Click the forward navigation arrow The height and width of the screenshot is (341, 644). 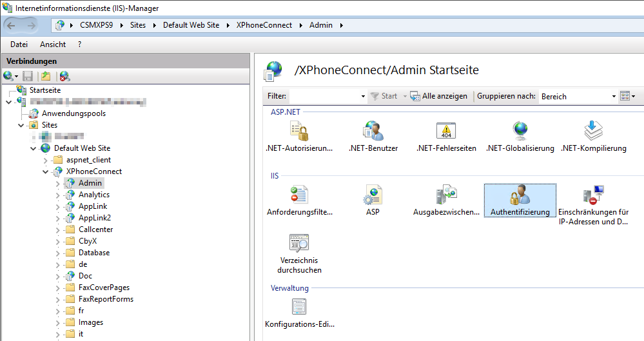click(x=31, y=26)
